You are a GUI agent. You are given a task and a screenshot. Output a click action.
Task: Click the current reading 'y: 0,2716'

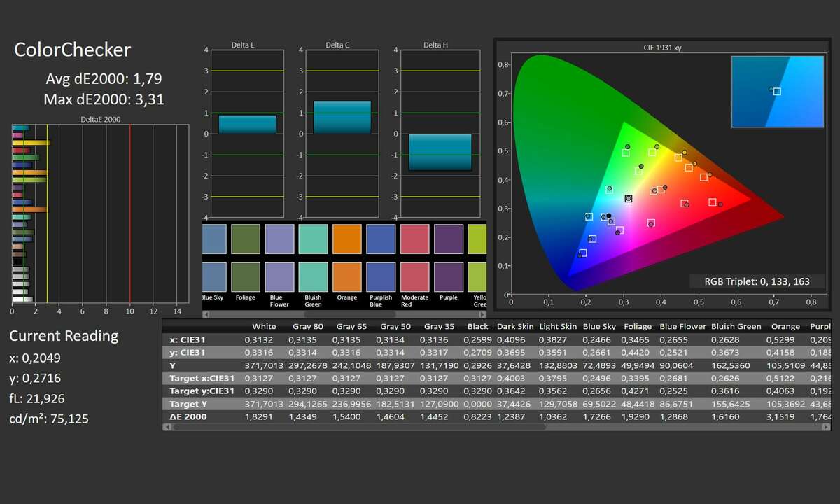point(35,378)
